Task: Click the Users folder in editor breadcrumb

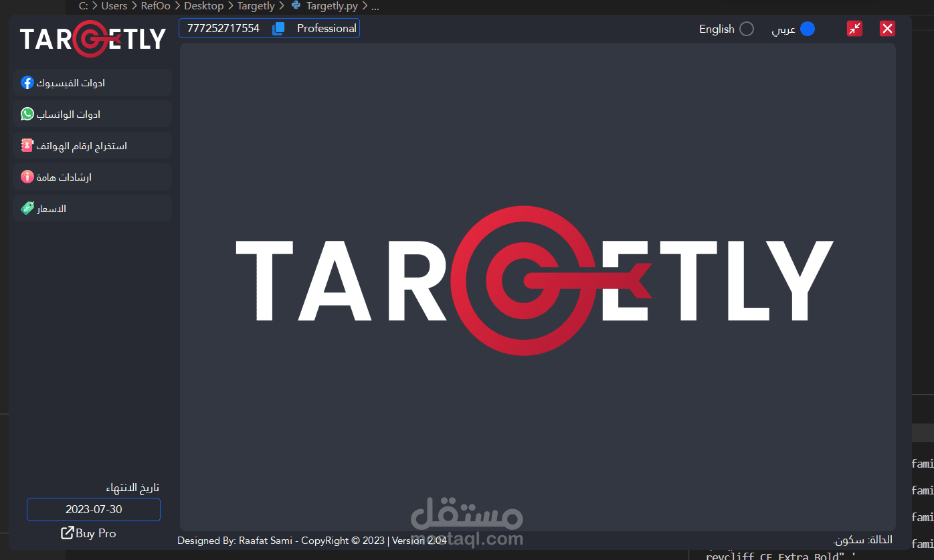Action: tap(114, 6)
